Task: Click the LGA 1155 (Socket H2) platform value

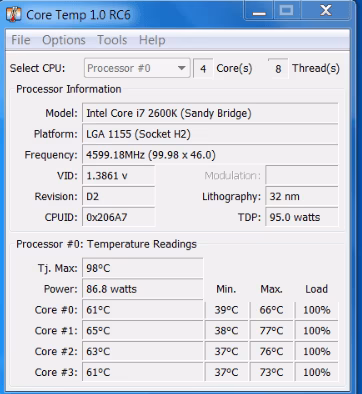Action: pyautogui.click(x=210, y=134)
